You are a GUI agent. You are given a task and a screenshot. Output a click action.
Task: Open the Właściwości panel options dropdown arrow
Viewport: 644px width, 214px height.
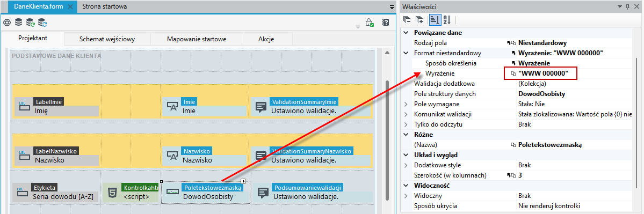(x=620, y=6)
